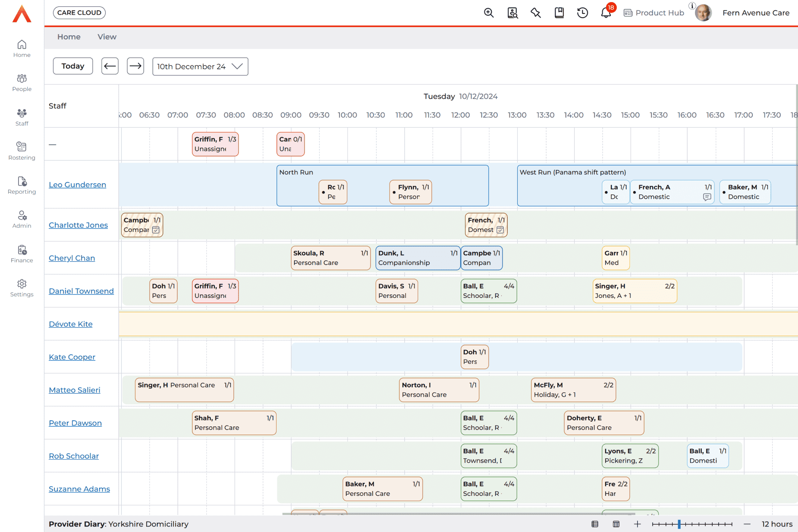Tick checkbox on Charlotte Jones' Campbell visit
This screenshot has width=798, height=532.
(156, 230)
